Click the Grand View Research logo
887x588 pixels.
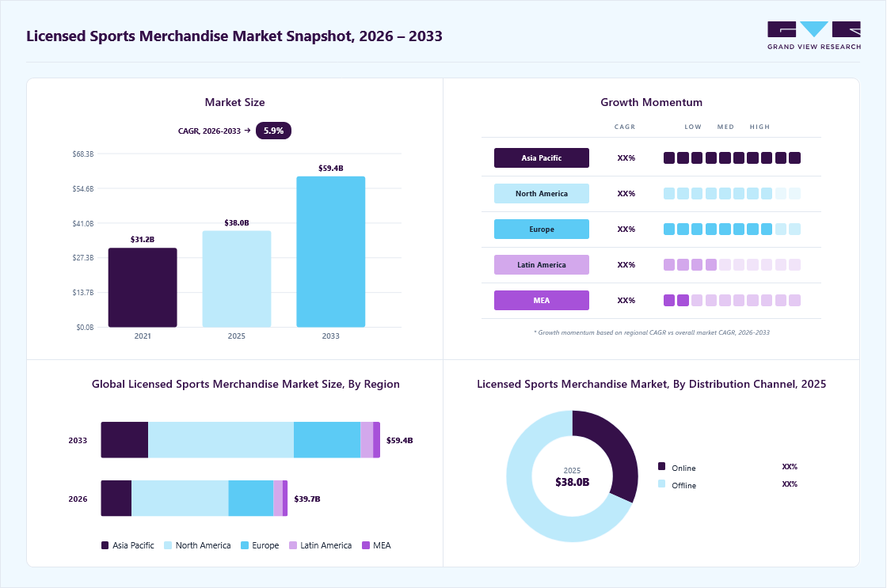tap(814, 36)
